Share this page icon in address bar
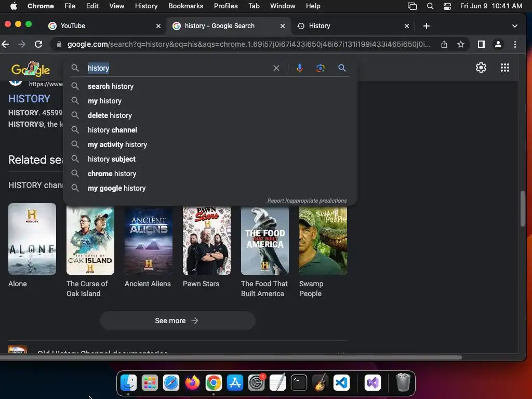 pos(444,44)
